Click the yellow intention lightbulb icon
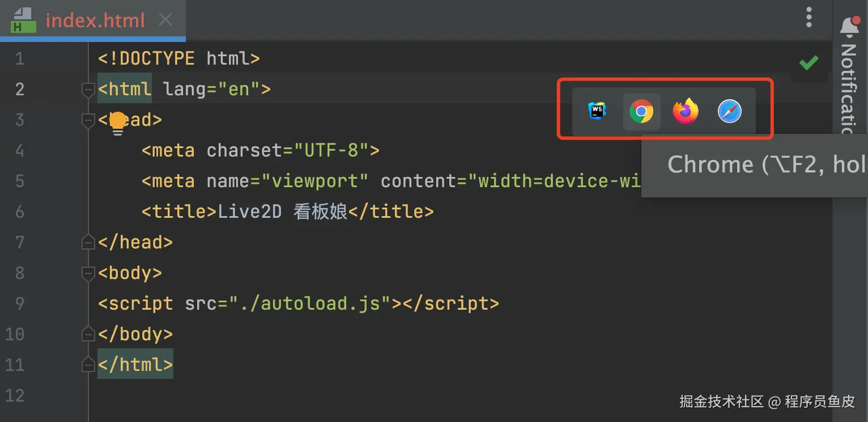This screenshot has height=422, width=868. [117, 123]
